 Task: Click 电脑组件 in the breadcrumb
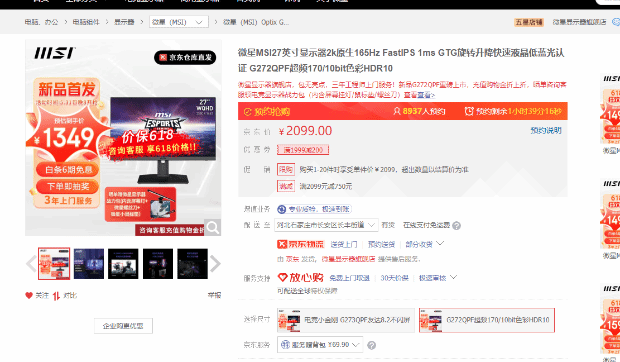click(x=86, y=22)
